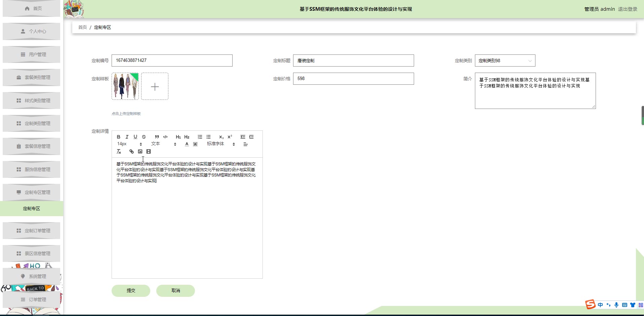Image resolution: width=644 pixels, height=316 pixels.
Task: Open 定制订单管理 in the sidebar
Action: [31, 231]
